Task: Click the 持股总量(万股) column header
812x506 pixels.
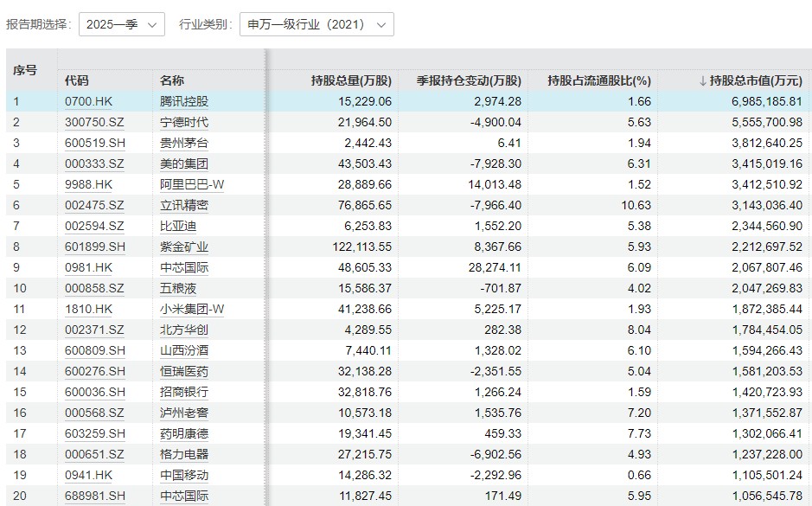Action: [351, 80]
